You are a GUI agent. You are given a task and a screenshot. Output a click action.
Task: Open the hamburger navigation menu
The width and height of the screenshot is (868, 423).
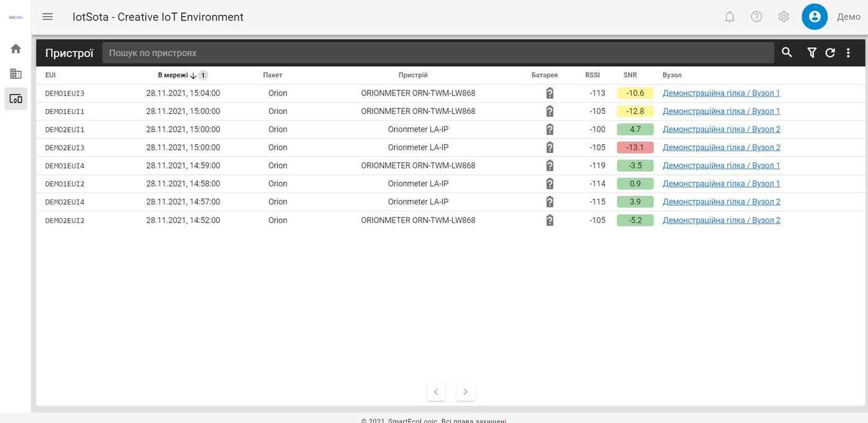coord(48,17)
